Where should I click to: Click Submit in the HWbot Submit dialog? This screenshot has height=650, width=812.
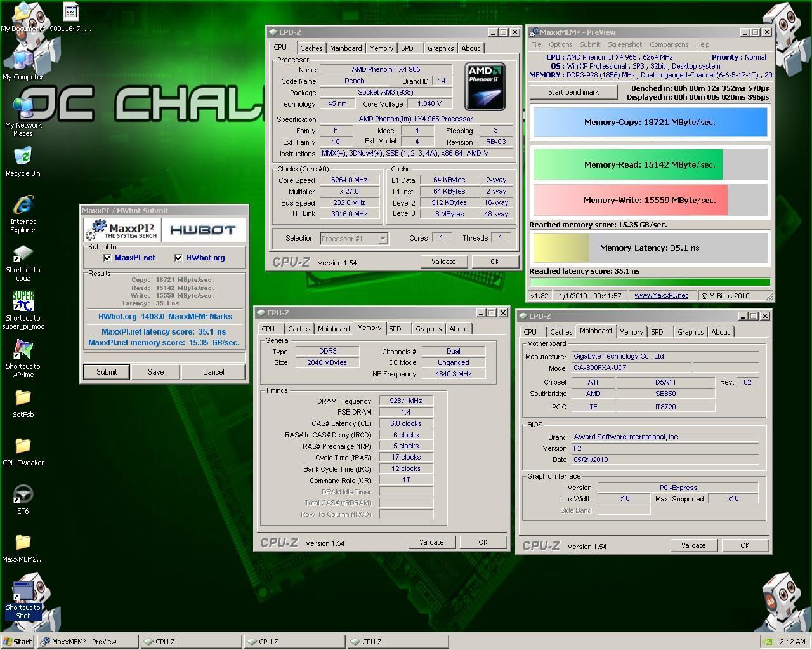[107, 372]
